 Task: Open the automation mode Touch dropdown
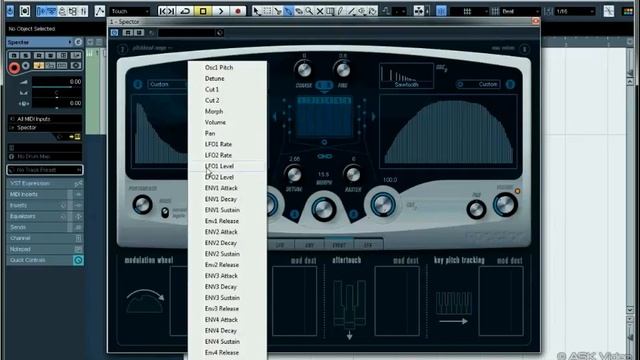[130, 11]
